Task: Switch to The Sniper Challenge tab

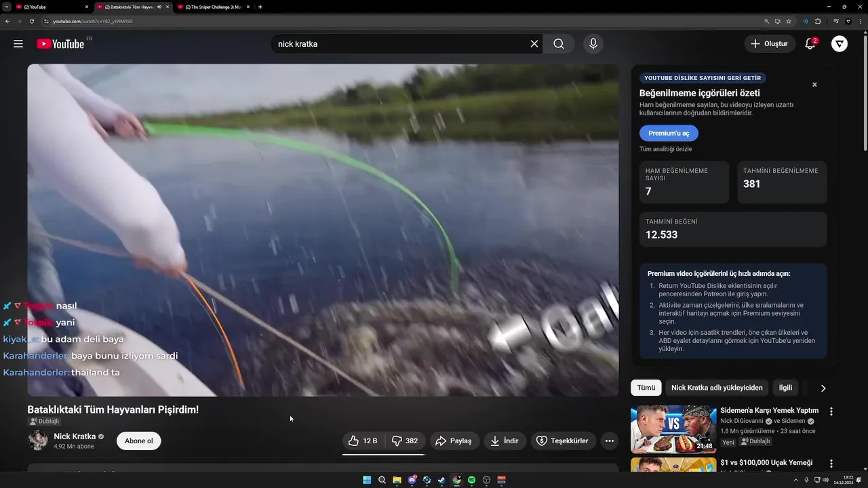Action: [x=213, y=7]
